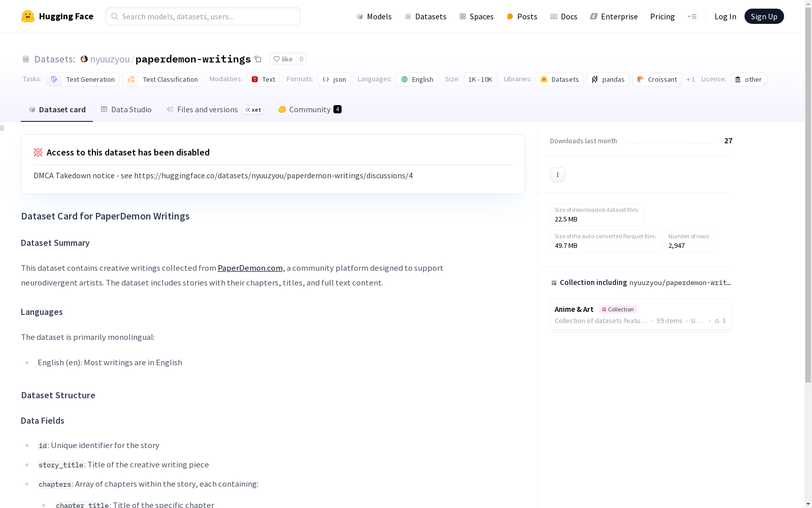This screenshot has height=508, width=812.
Task: Open the Datasets navigation item
Action: coord(425,16)
